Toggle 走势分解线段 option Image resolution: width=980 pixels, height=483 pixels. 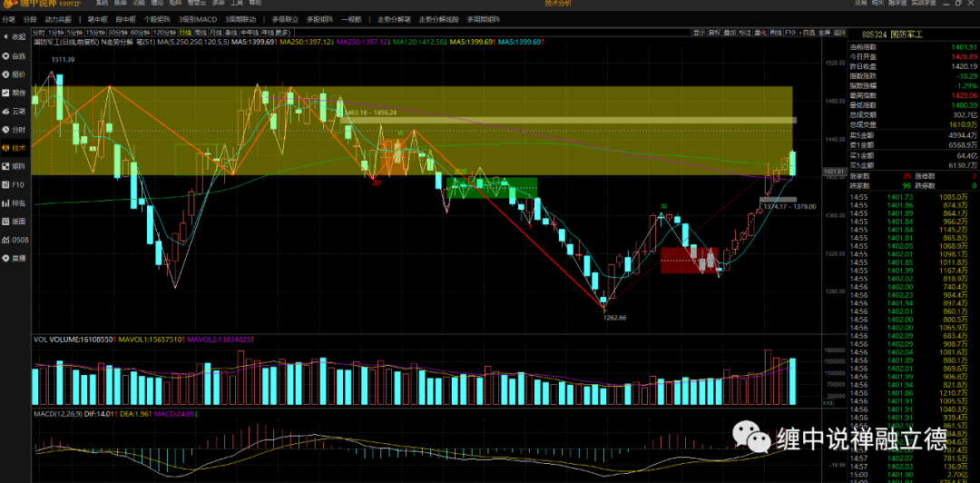(439, 19)
